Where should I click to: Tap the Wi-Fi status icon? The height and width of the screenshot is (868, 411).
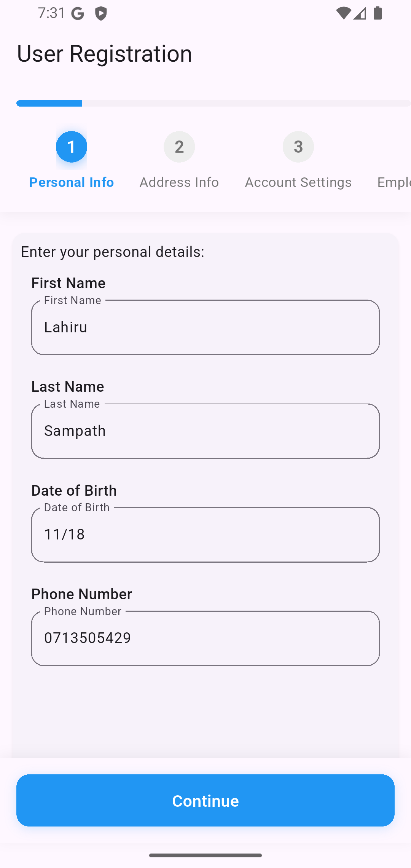point(343,13)
